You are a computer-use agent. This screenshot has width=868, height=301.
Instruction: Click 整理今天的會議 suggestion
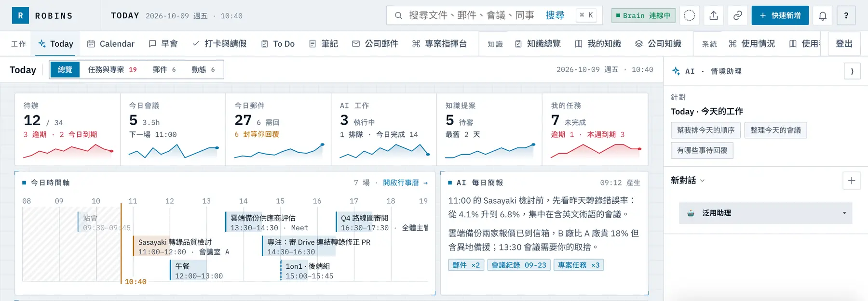click(x=775, y=130)
